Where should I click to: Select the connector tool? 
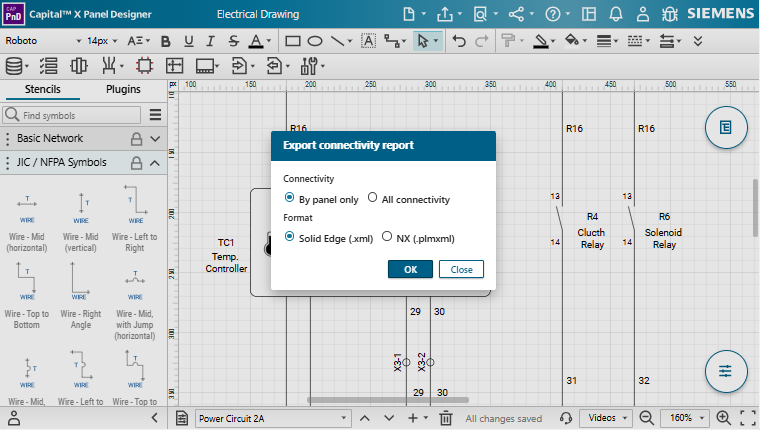(x=392, y=41)
